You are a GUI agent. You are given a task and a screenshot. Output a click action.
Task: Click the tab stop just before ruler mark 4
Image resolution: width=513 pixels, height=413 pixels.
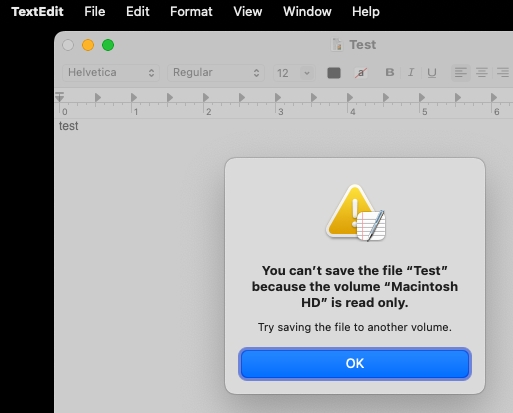pos(314,97)
